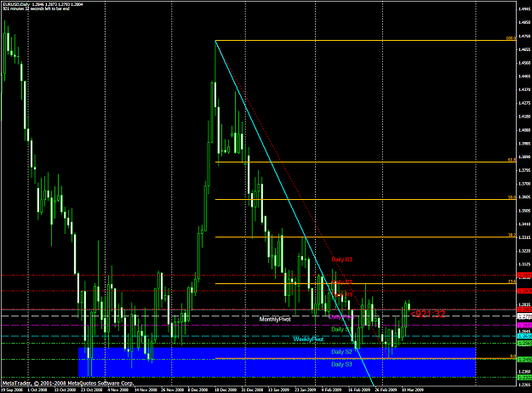Image resolution: width=532 pixels, height=393 pixels.
Task: Select the Fibonacci 38.2 level label
Action: (x=512, y=235)
